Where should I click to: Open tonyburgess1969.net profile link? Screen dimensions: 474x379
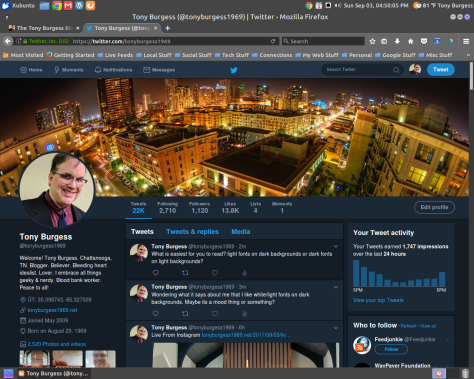(52, 310)
